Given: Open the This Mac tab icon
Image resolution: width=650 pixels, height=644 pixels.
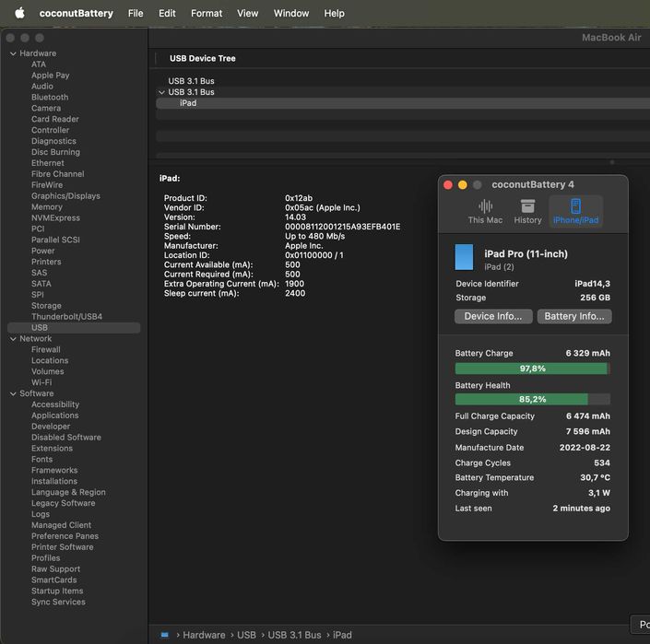Looking at the screenshot, I should tap(485, 207).
